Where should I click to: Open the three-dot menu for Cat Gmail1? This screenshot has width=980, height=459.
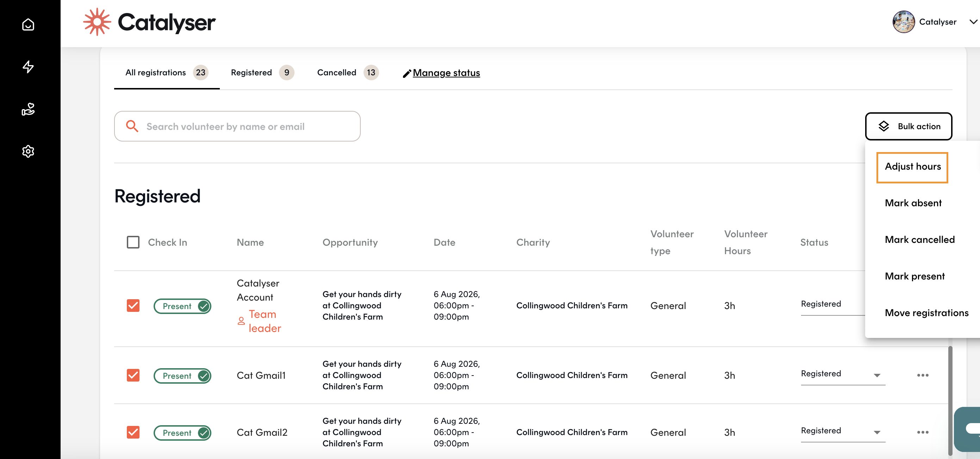click(923, 375)
